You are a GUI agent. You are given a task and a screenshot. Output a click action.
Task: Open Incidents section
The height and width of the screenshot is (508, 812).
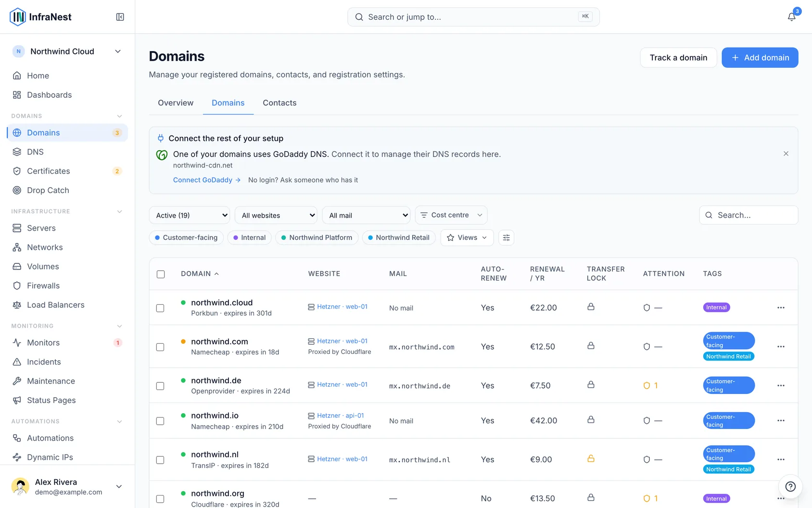pyautogui.click(x=67, y=362)
